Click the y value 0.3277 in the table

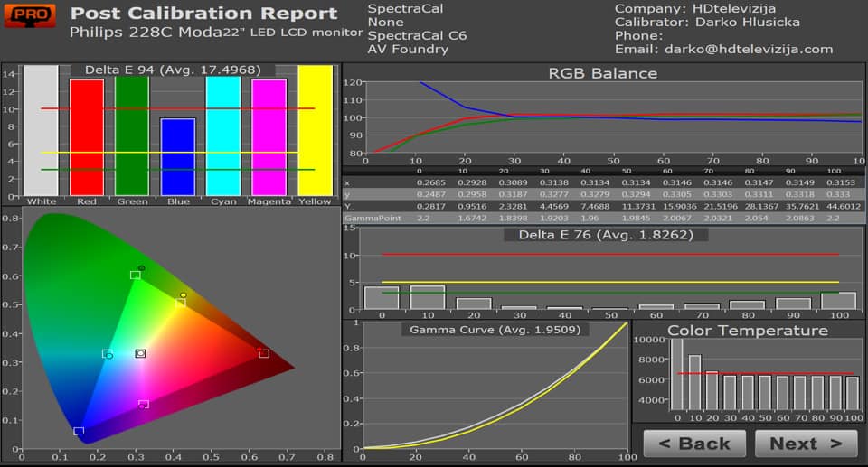point(553,194)
